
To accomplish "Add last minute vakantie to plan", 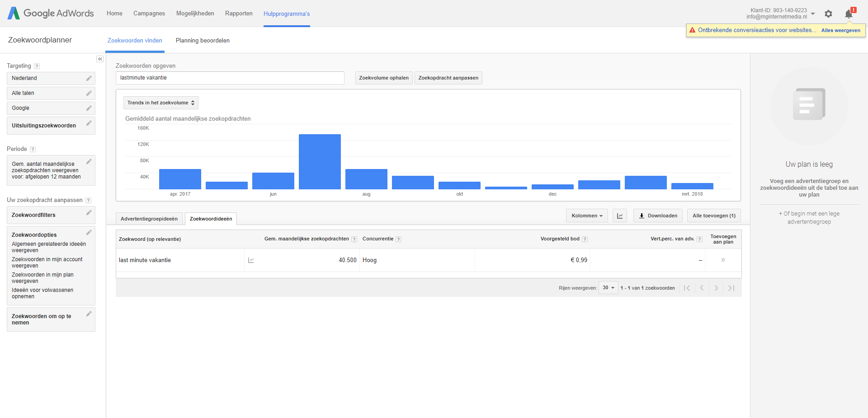I will (x=723, y=260).
